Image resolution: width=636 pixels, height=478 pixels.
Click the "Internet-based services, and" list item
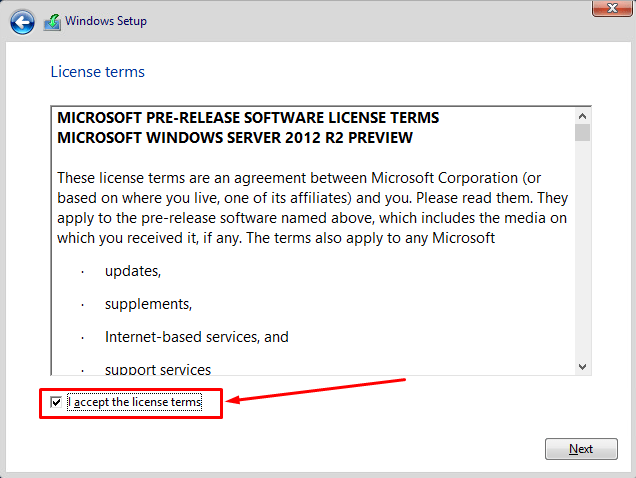(196, 337)
